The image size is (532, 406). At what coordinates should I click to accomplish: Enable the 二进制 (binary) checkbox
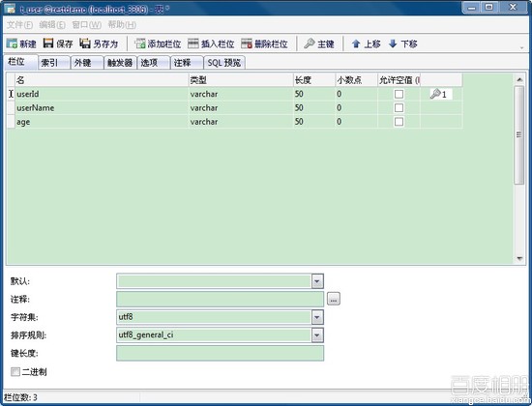(x=15, y=372)
